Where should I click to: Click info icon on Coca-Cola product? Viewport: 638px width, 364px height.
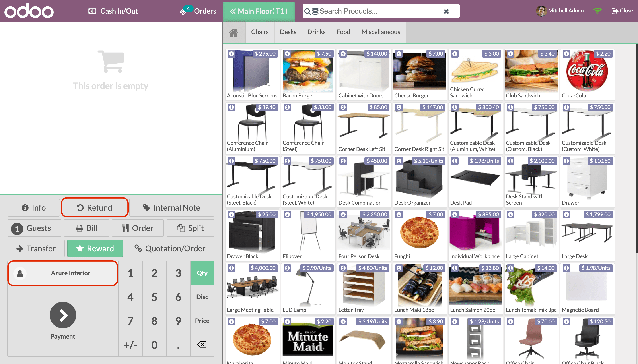(x=566, y=54)
